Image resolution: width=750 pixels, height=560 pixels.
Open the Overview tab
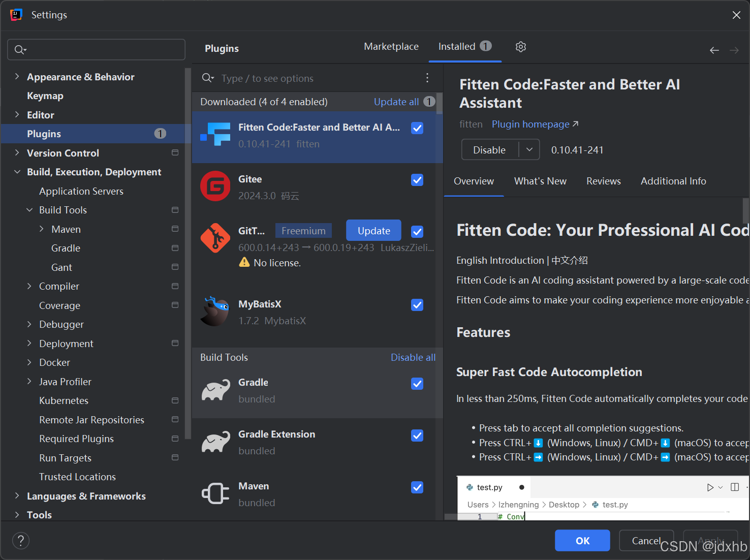pyautogui.click(x=474, y=181)
